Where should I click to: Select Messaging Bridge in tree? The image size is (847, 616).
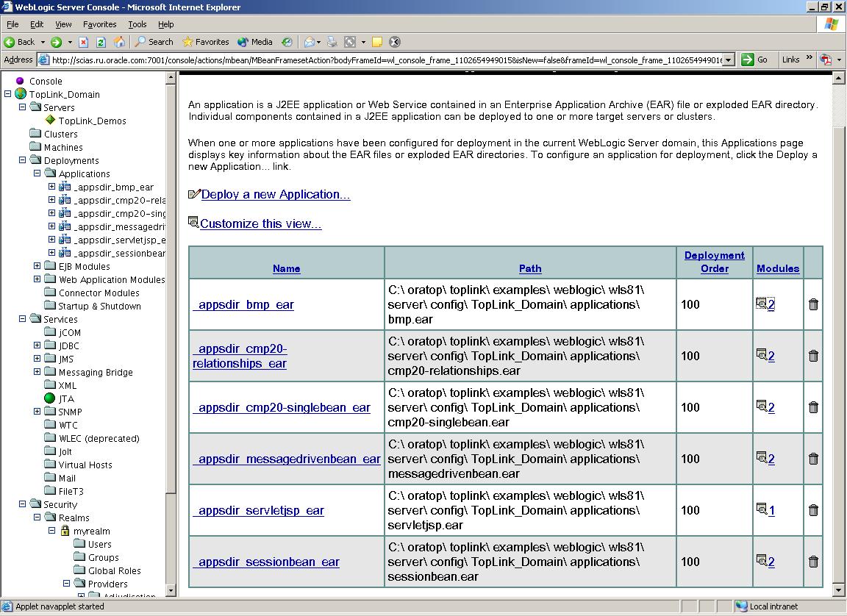pyautogui.click(x=96, y=372)
